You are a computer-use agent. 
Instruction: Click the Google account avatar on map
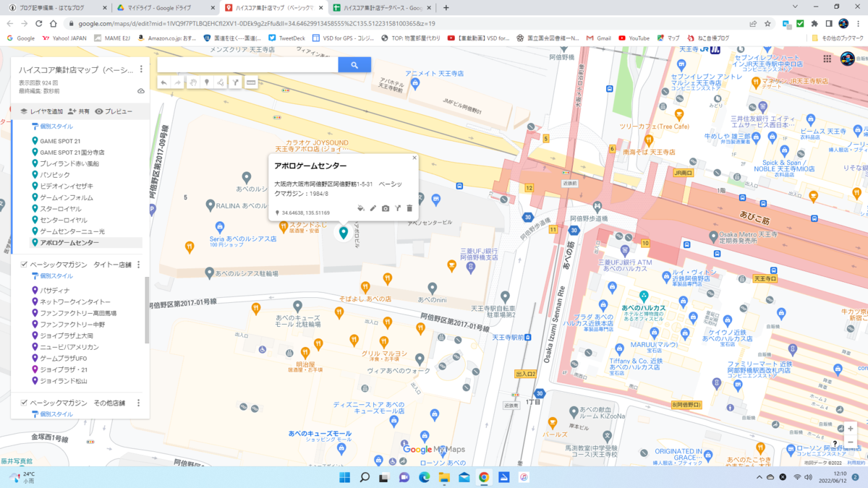point(848,59)
